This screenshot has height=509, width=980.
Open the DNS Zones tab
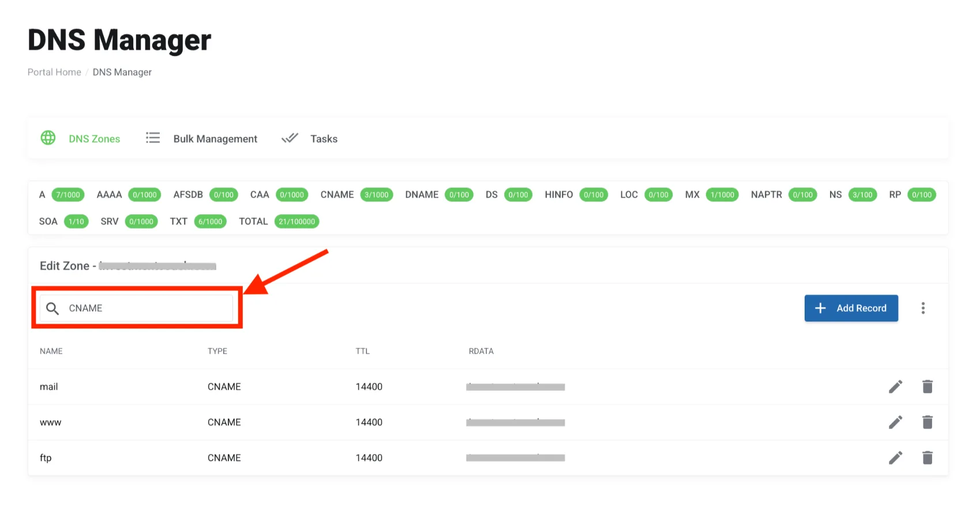[x=95, y=139]
